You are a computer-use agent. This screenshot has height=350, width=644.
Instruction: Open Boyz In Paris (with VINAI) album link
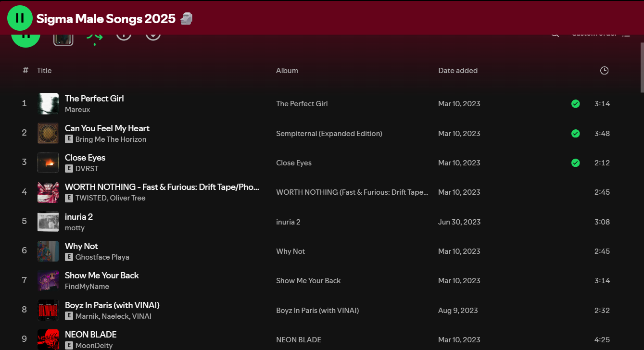pos(317,311)
